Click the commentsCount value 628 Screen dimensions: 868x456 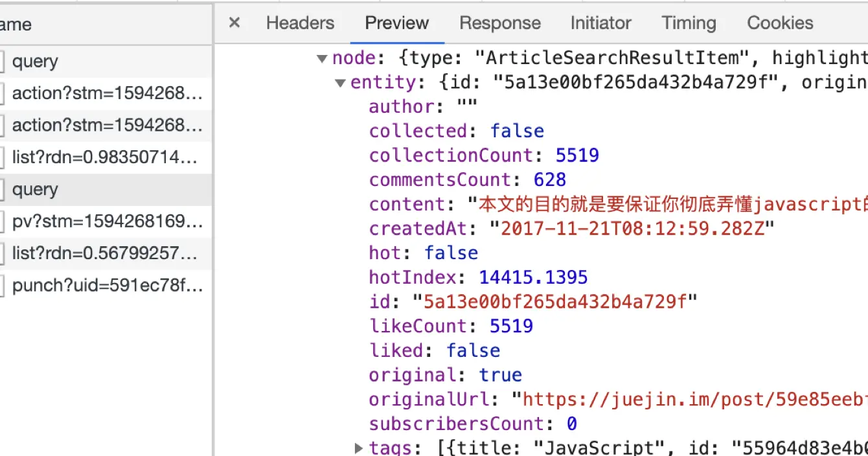[550, 179]
